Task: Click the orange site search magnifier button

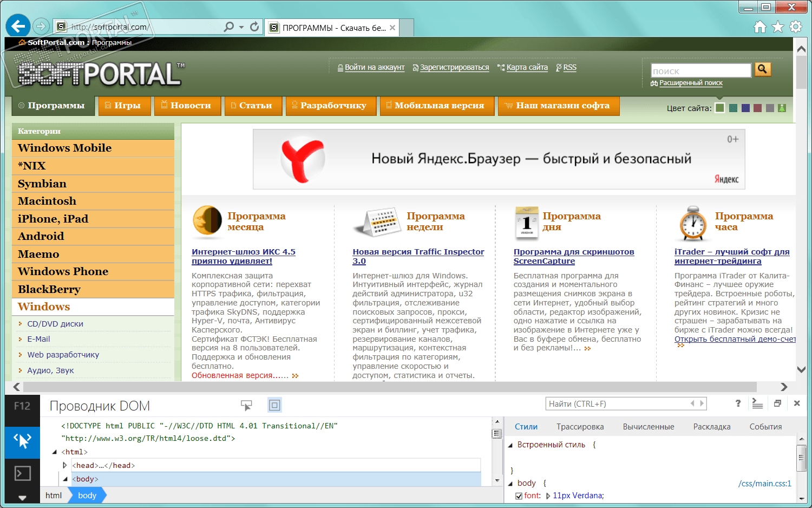Action: 763,69
